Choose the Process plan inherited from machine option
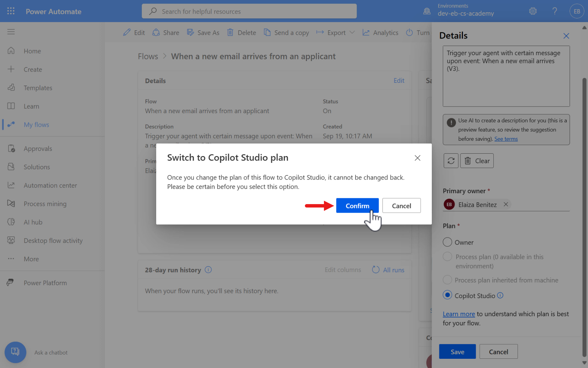 [447, 280]
